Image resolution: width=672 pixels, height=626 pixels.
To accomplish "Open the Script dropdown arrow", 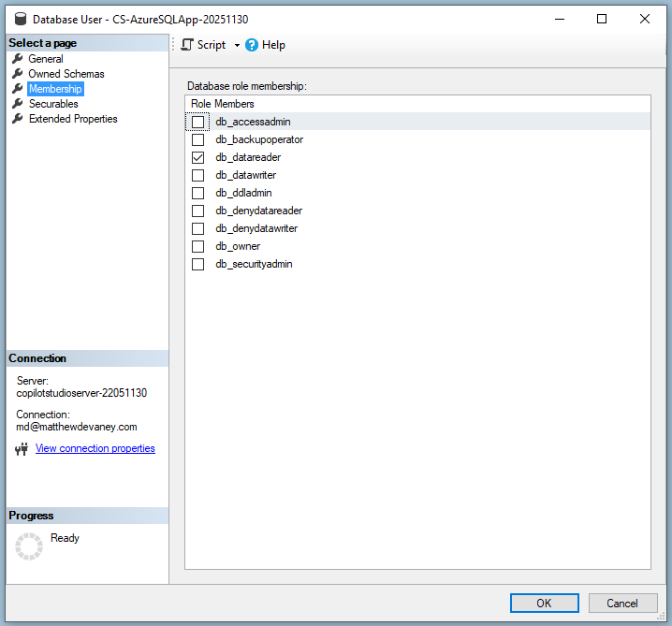I will [x=237, y=45].
